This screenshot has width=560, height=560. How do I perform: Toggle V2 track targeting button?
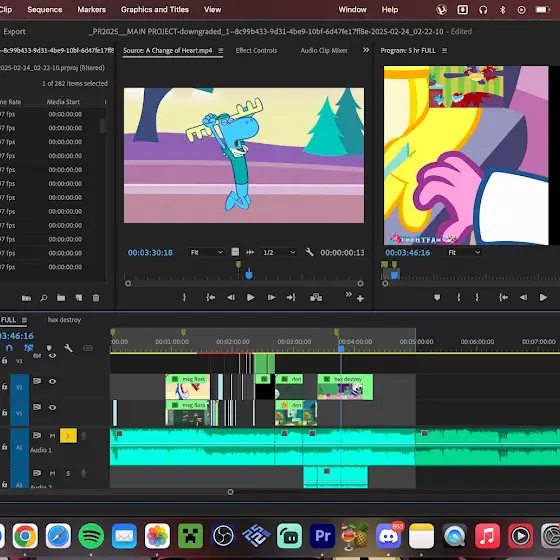click(19, 387)
